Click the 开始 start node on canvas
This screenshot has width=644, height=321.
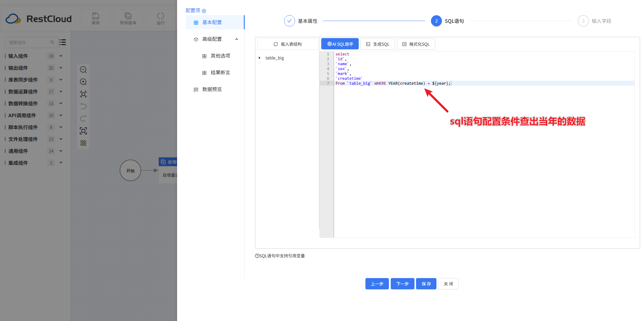point(130,171)
